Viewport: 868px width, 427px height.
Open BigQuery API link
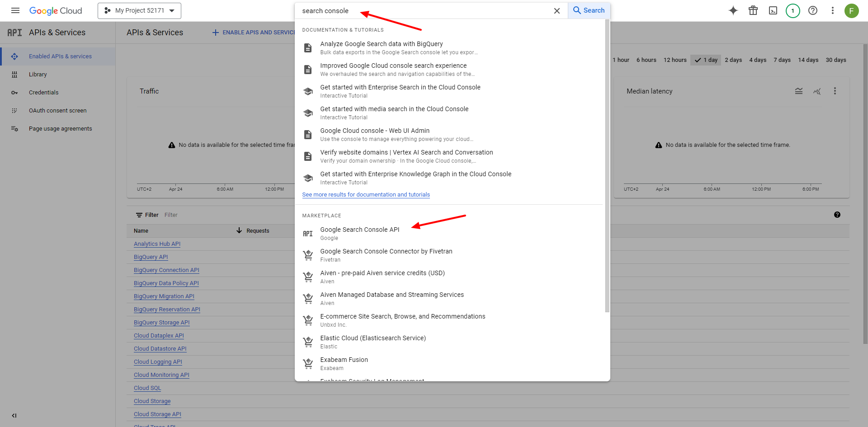[x=151, y=257]
